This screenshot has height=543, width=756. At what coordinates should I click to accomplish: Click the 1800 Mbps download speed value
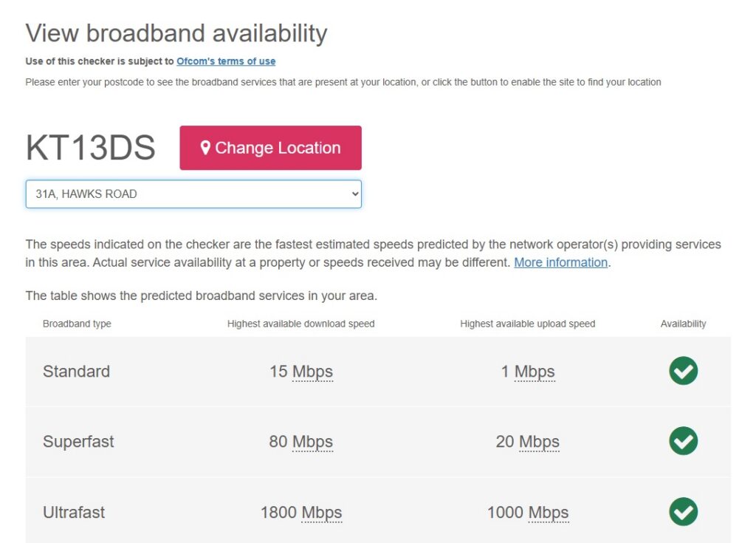click(301, 513)
